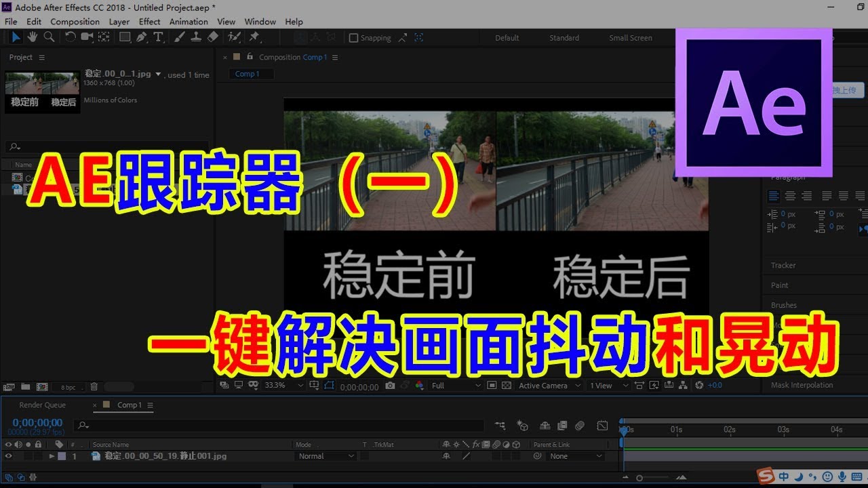Viewport: 868px width, 488px height.
Task: Open the Composition menu
Action: (x=75, y=22)
